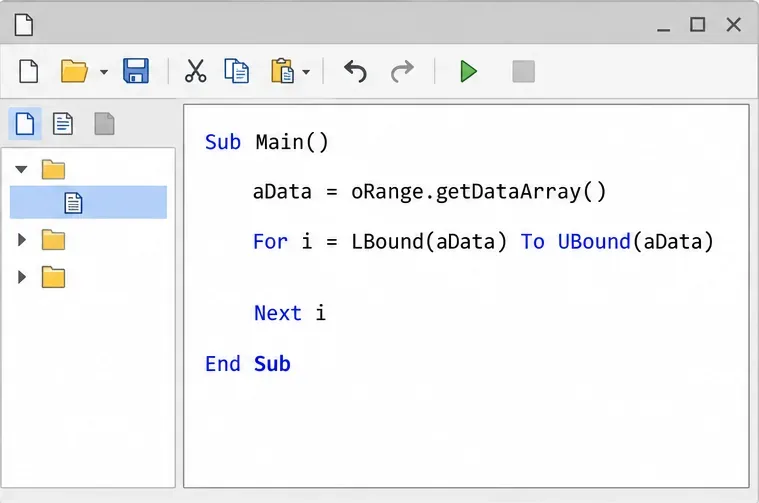Click the Open folder toolbar icon
The height and width of the screenshot is (503, 759).
coord(74,72)
